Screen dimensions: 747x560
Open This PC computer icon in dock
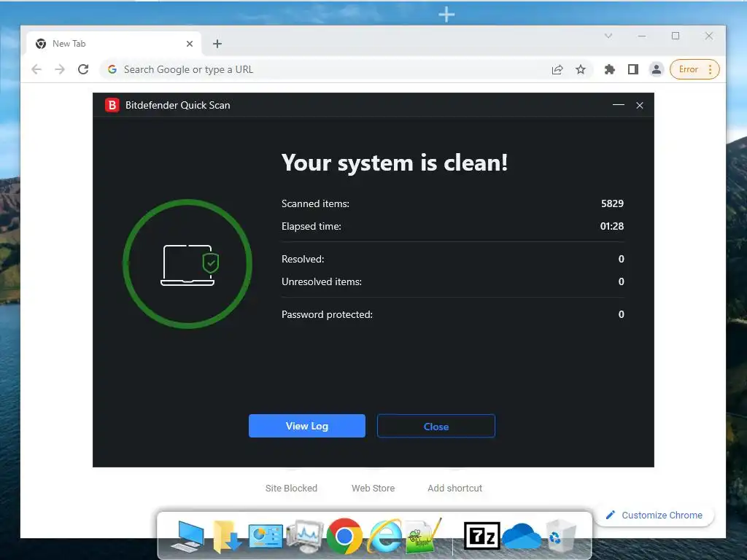(x=187, y=537)
